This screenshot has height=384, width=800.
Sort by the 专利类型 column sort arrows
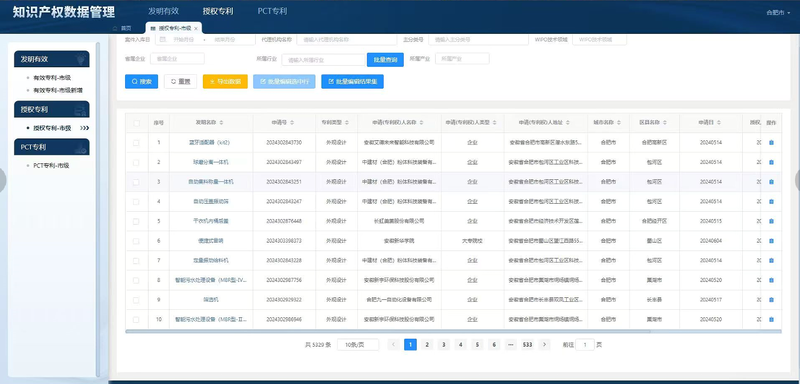click(x=347, y=123)
